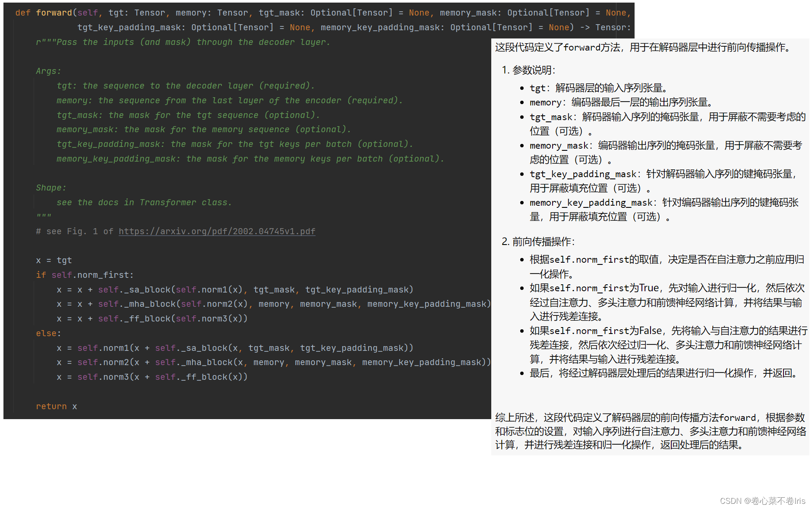
Task: Click the 'def forward' function name
Action: [54, 13]
